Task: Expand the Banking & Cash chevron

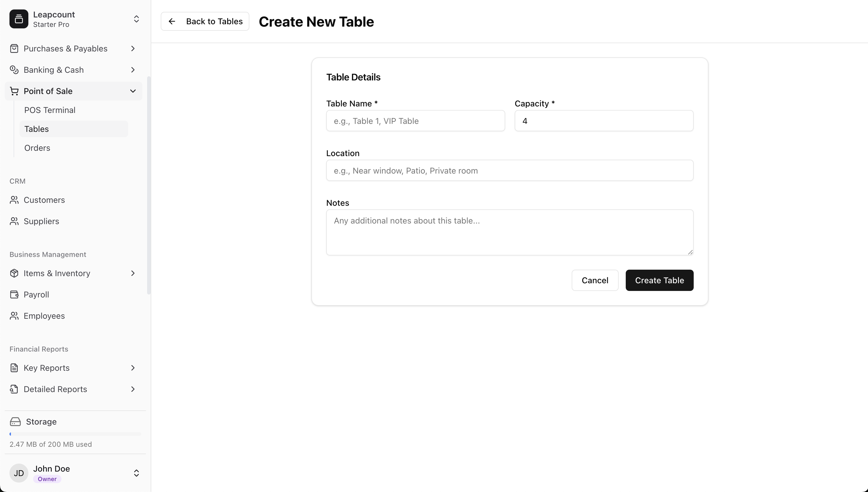Action: click(x=133, y=70)
